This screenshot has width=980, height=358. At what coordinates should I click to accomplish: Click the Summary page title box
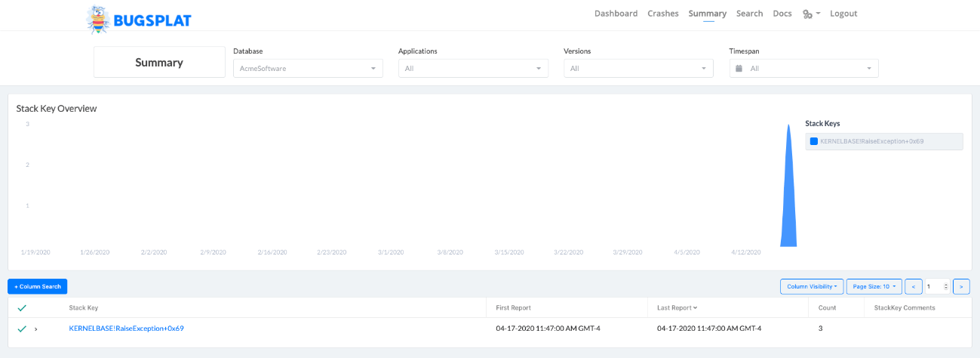click(159, 62)
